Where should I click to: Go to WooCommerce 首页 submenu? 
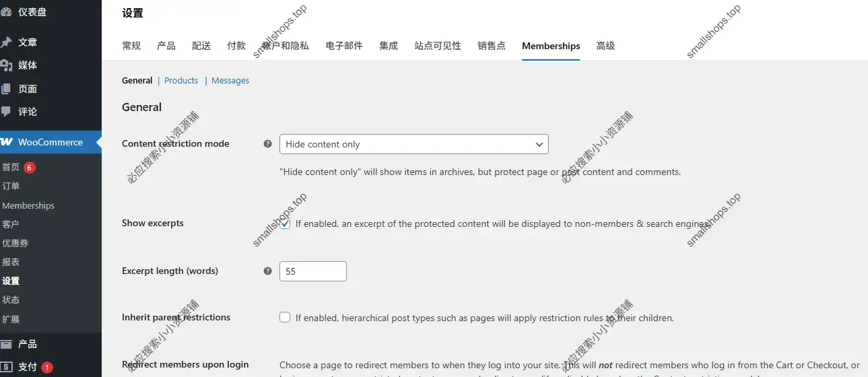click(x=11, y=167)
